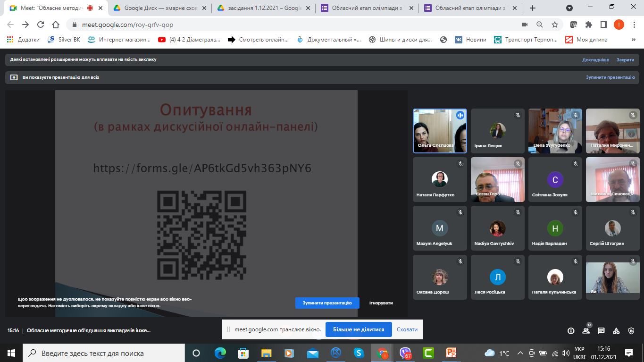
Task: Switch to засідання 1.12.2021 tab
Action: [262, 8]
